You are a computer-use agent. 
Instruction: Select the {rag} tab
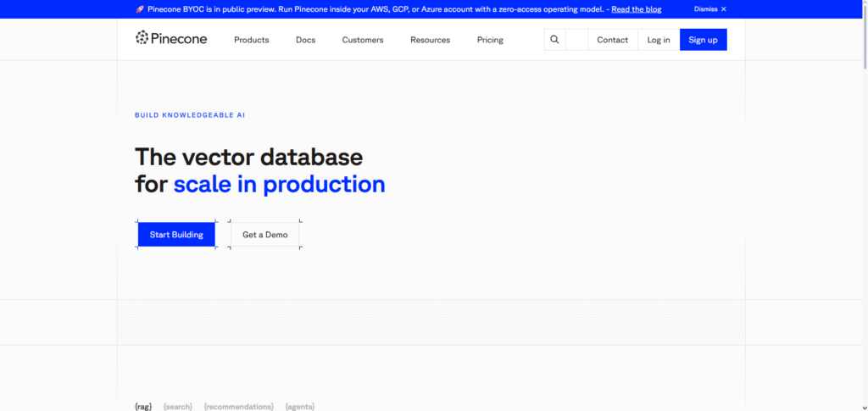143,407
